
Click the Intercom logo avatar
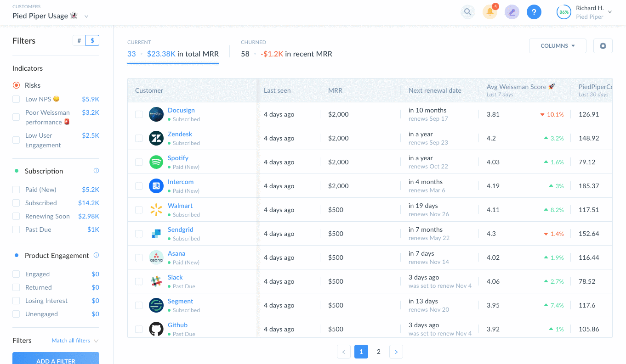(x=156, y=186)
